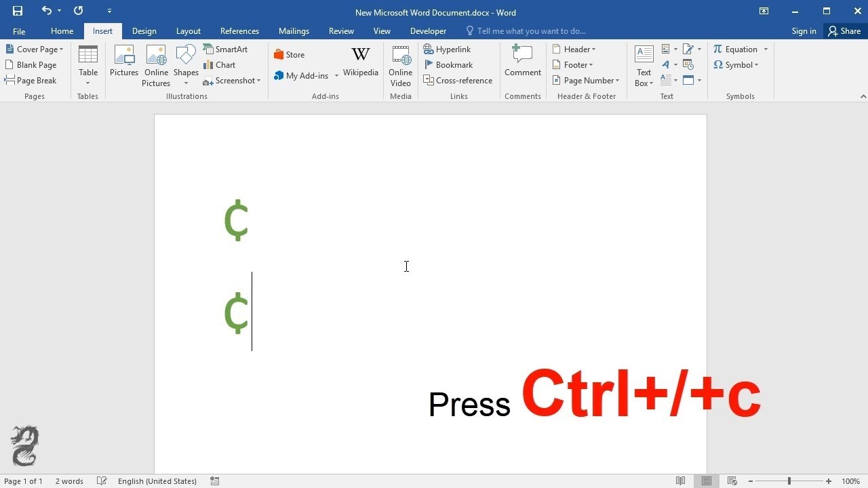Switch to Read Mode in status bar
The width and height of the screenshot is (868, 488).
click(680, 481)
